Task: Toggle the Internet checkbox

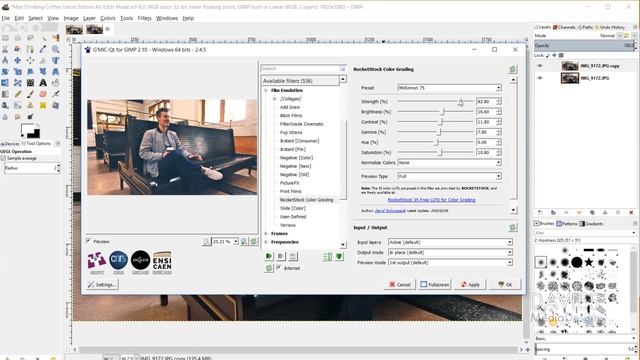Action: (279, 268)
